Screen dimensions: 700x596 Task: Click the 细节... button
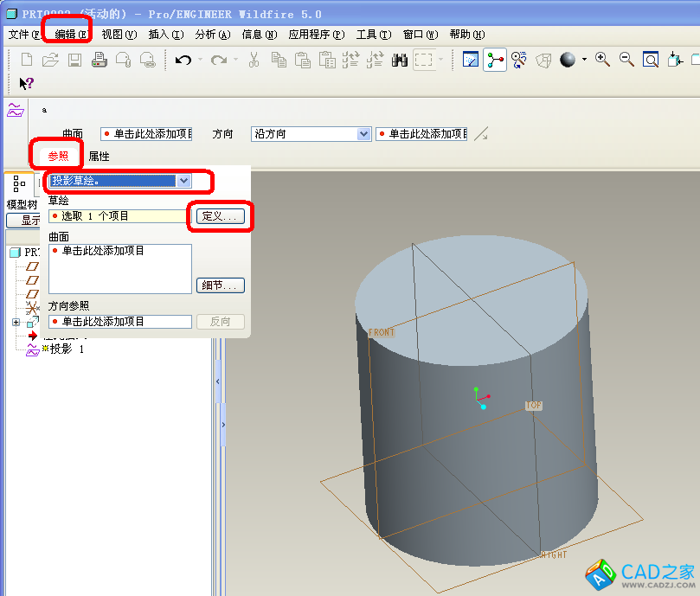coord(221,285)
